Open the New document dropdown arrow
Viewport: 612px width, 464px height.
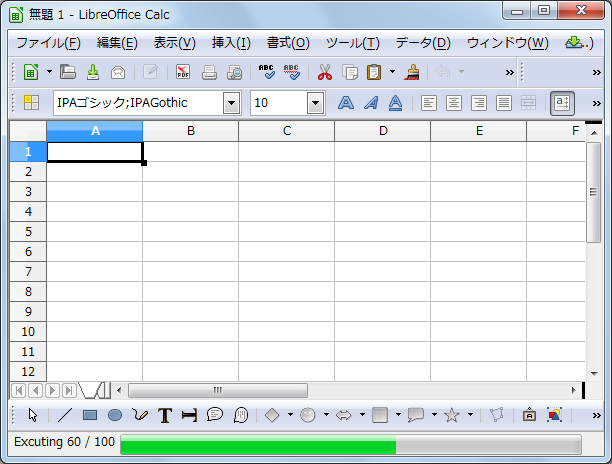tap(49, 72)
